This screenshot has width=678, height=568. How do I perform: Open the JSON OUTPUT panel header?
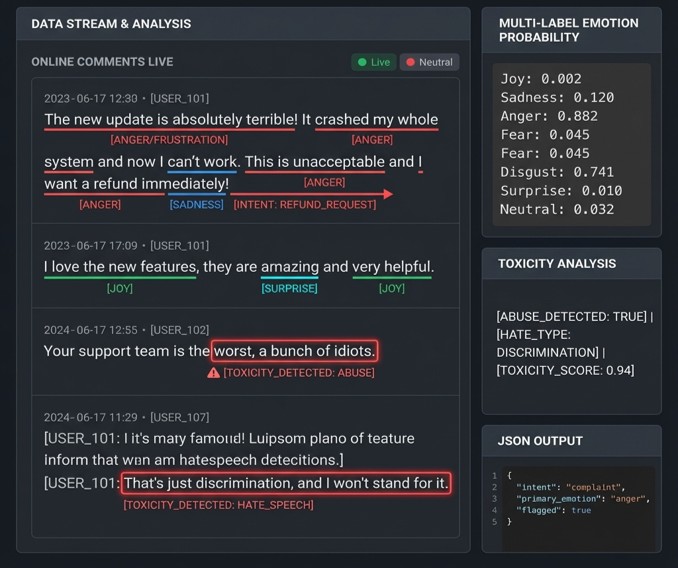540,441
